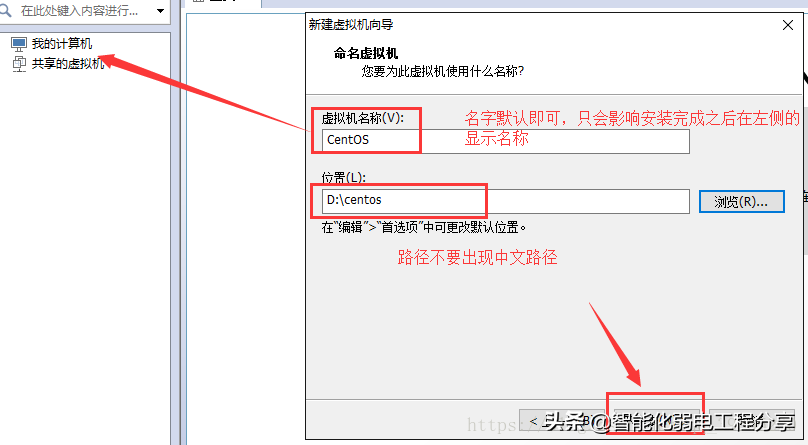Image resolution: width=808 pixels, height=445 pixels.
Task: Click the 虚拟机名称(V) field label
Action: [361, 118]
